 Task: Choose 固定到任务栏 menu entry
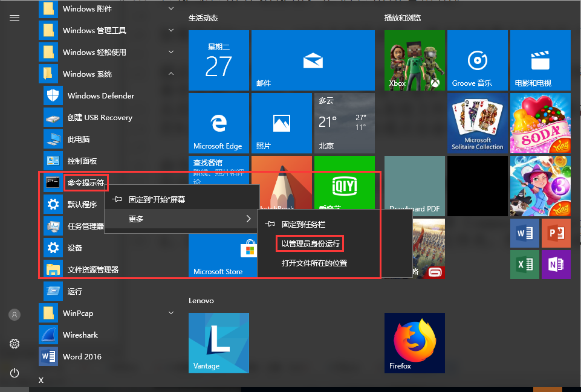click(x=303, y=224)
